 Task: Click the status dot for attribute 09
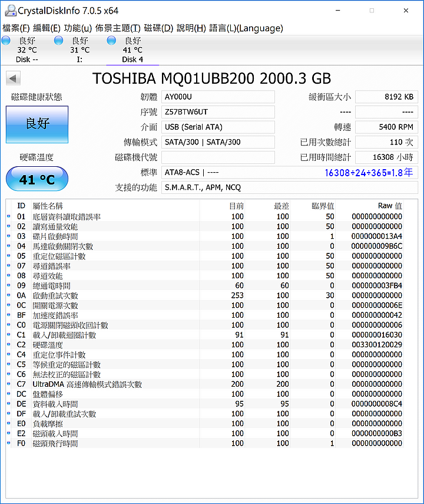tap(9, 285)
